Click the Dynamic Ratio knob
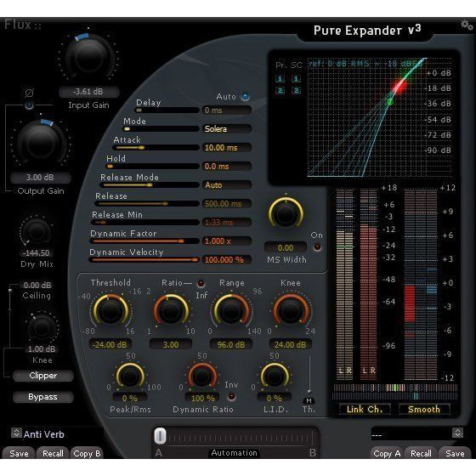 [202, 377]
